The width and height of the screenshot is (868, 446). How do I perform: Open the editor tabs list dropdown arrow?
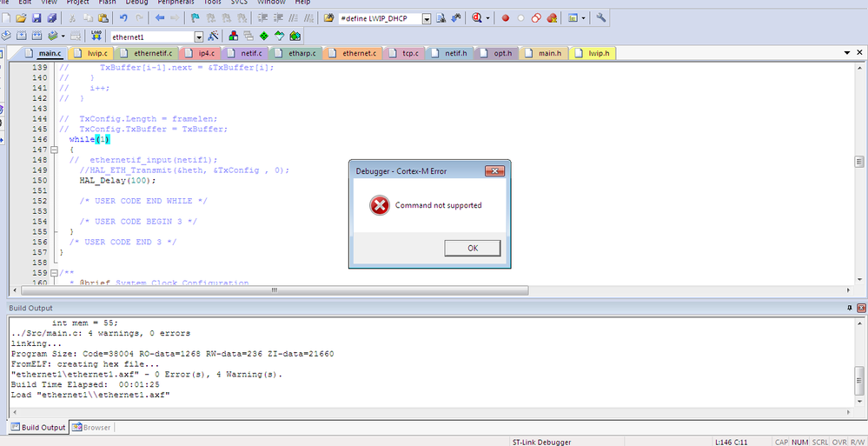coord(847,52)
